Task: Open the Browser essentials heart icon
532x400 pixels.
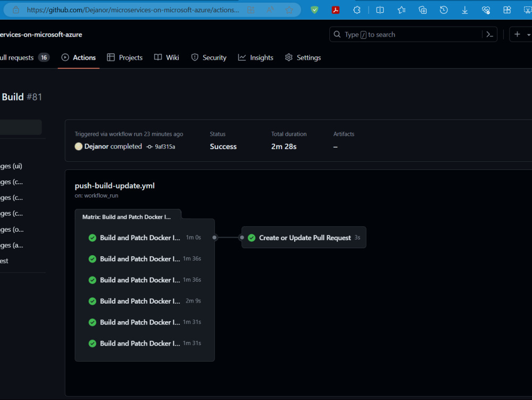Action: [x=486, y=10]
